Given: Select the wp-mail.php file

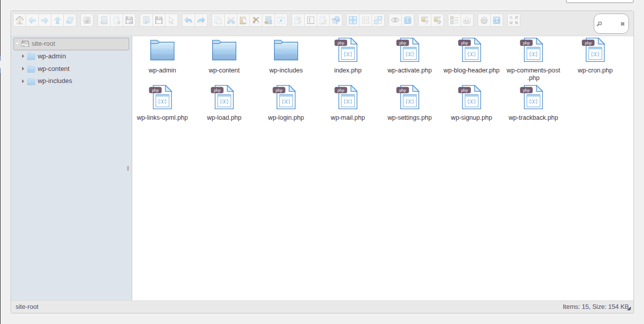Looking at the screenshot, I should click(348, 103).
